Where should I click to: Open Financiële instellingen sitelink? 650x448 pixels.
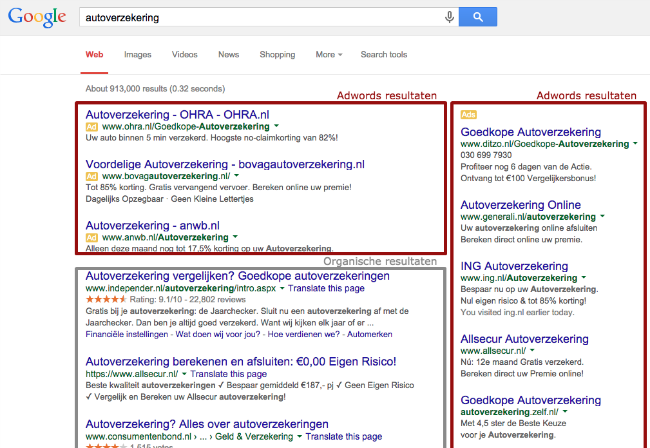pos(127,334)
